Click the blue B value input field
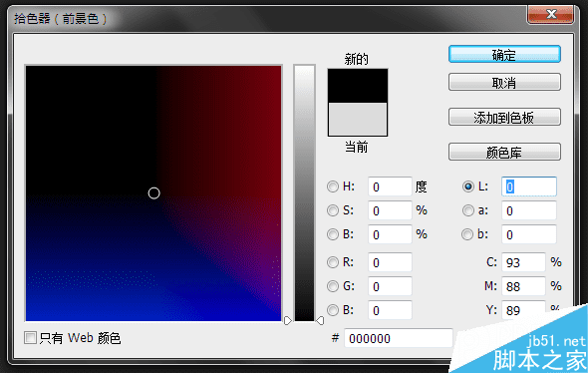 (390, 310)
